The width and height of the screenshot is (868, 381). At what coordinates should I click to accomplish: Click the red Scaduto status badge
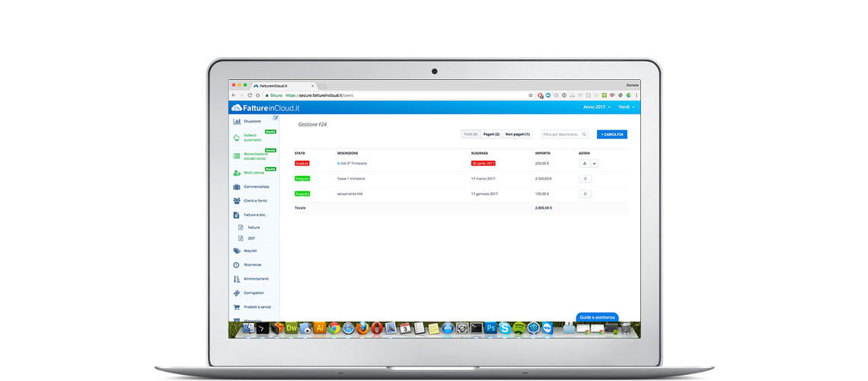(x=302, y=163)
